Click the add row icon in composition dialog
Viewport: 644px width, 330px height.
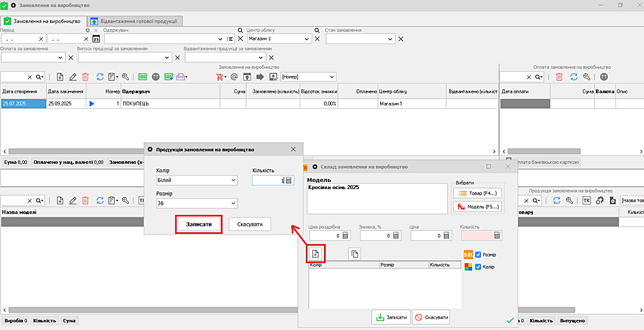316,253
